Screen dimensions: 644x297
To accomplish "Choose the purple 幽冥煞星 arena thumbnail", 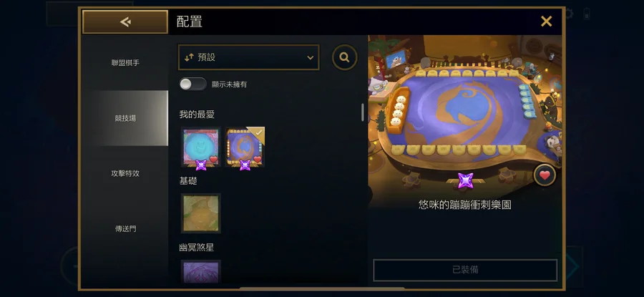I will pyautogui.click(x=201, y=272).
